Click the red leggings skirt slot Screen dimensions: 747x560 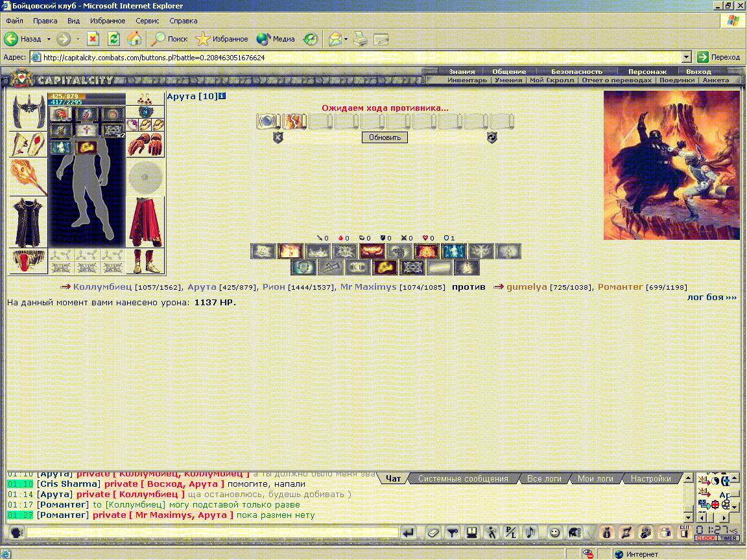point(145,222)
